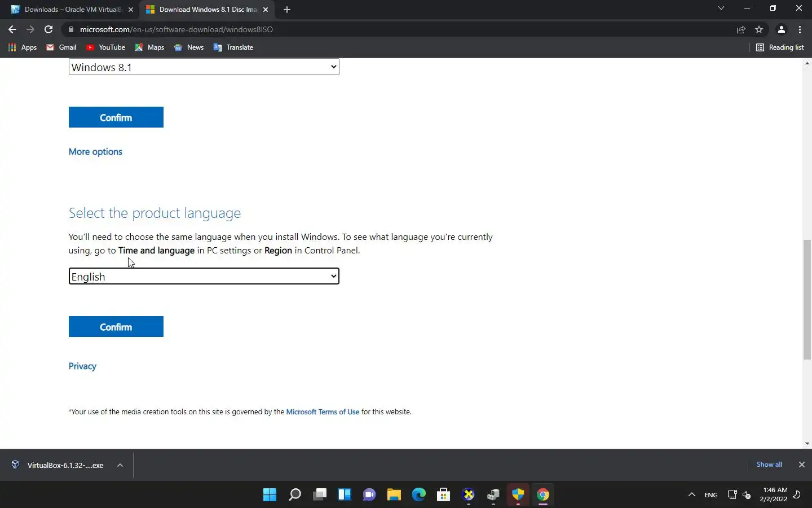Open Microsoft Store from the taskbar
The height and width of the screenshot is (508, 812).
click(x=444, y=495)
